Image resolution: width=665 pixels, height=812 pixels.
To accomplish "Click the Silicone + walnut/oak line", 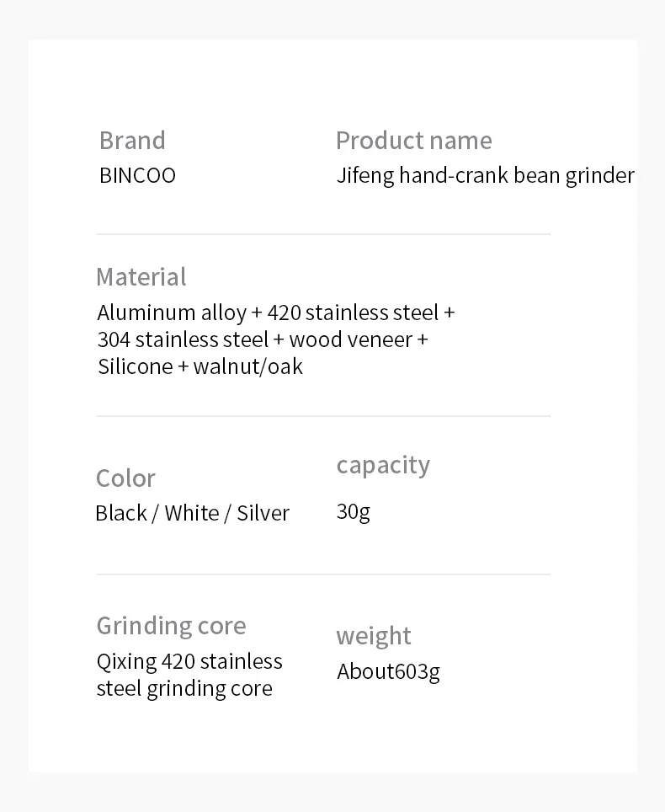I will click(200, 366).
